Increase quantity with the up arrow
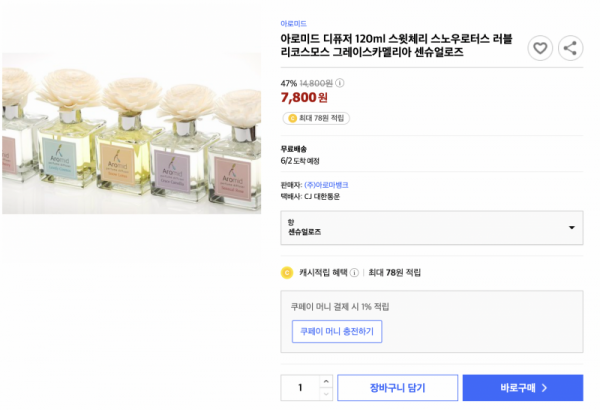 (x=326, y=381)
